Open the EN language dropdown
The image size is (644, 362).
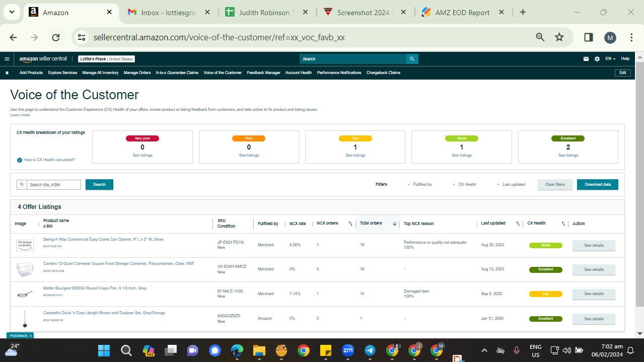(x=610, y=59)
